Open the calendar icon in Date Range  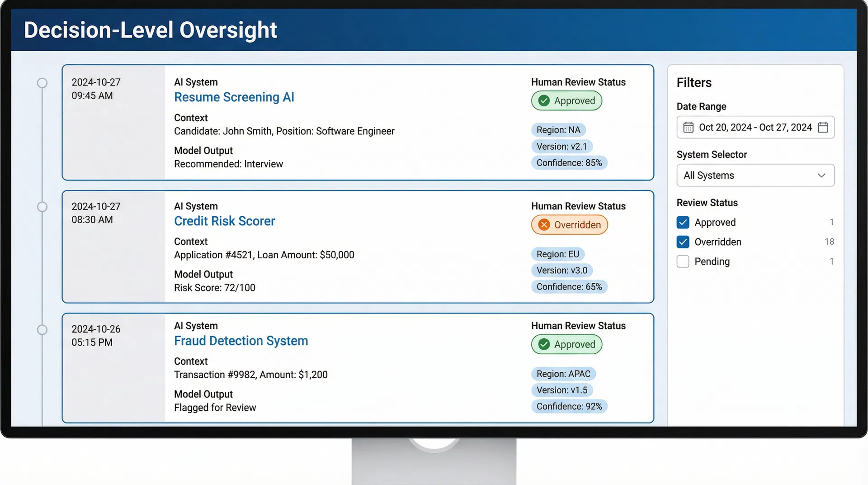[x=689, y=127]
